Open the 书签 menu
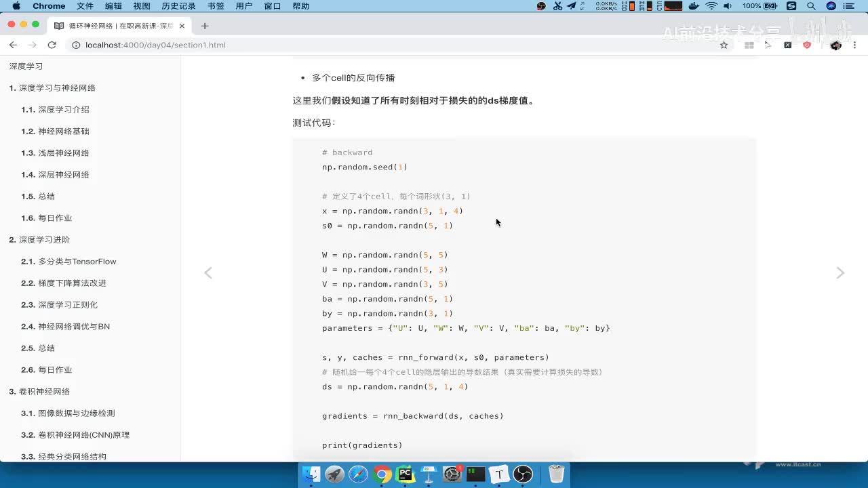 (x=216, y=6)
